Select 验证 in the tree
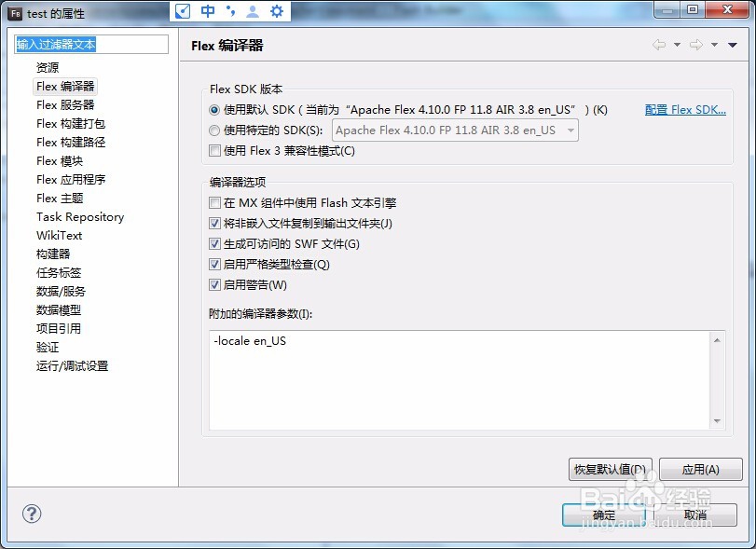The height and width of the screenshot is (549, 756). 48,348
